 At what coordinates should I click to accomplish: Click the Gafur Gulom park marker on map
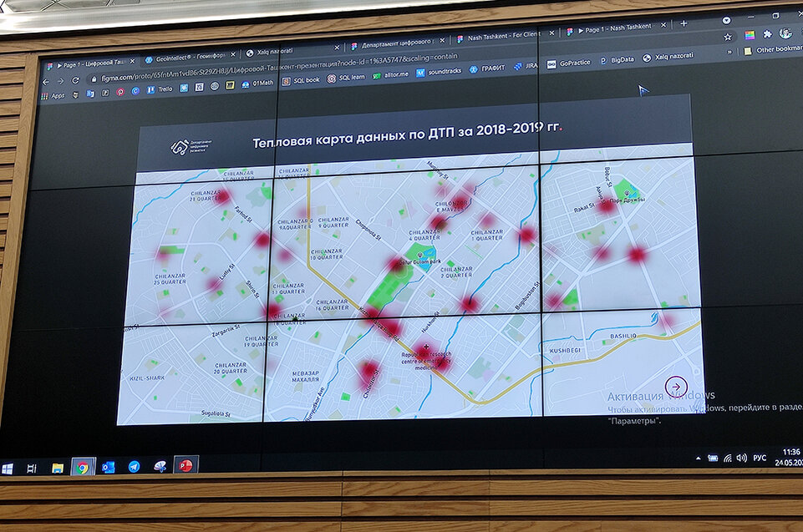pyautogui.click(x=420, y=255)
